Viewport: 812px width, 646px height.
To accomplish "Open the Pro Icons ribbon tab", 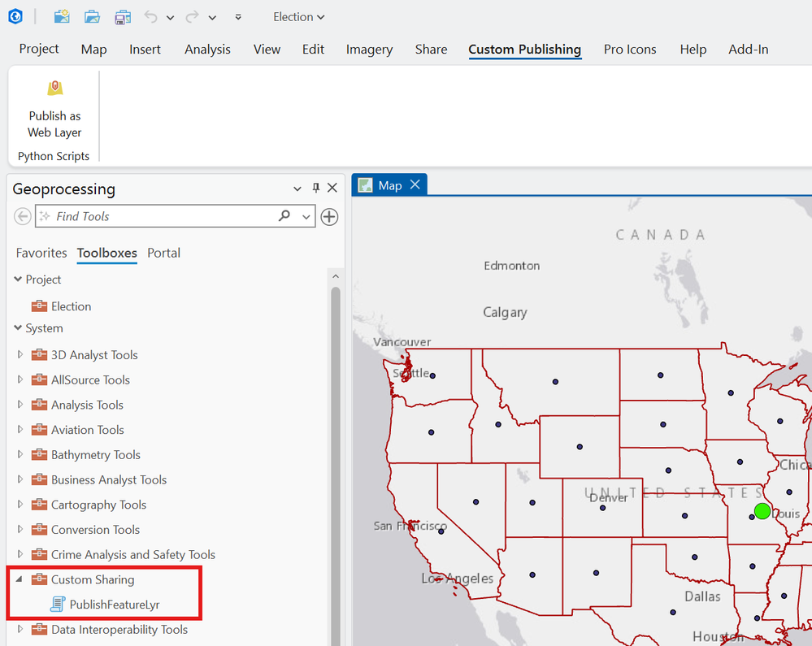I will point(630,50).
